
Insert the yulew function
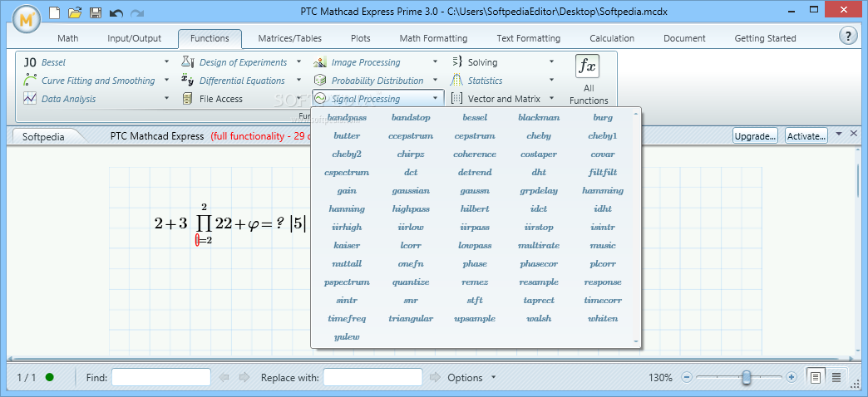click(347, 336)
